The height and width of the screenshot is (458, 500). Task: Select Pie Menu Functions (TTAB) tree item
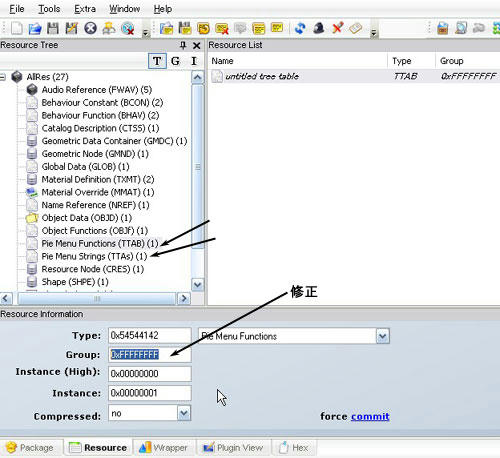pyautogui.click(x=100, y=243)
